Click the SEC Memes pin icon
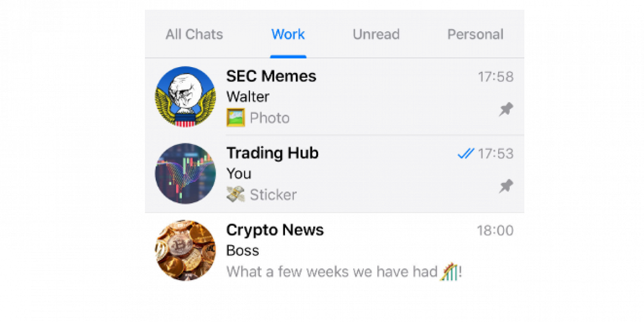644x322 pixels. 506,110
